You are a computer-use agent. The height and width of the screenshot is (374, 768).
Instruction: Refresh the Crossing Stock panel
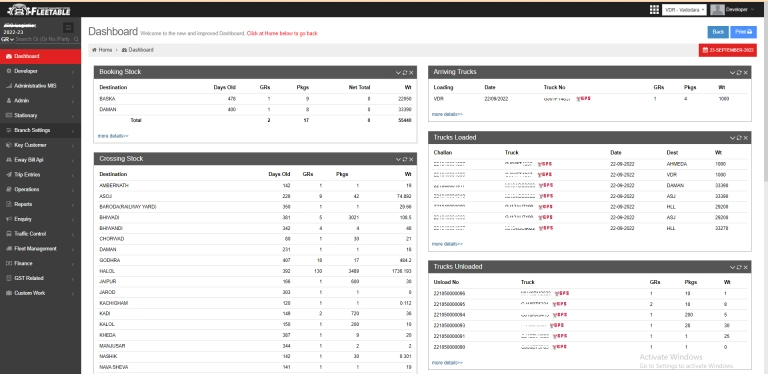405,159
